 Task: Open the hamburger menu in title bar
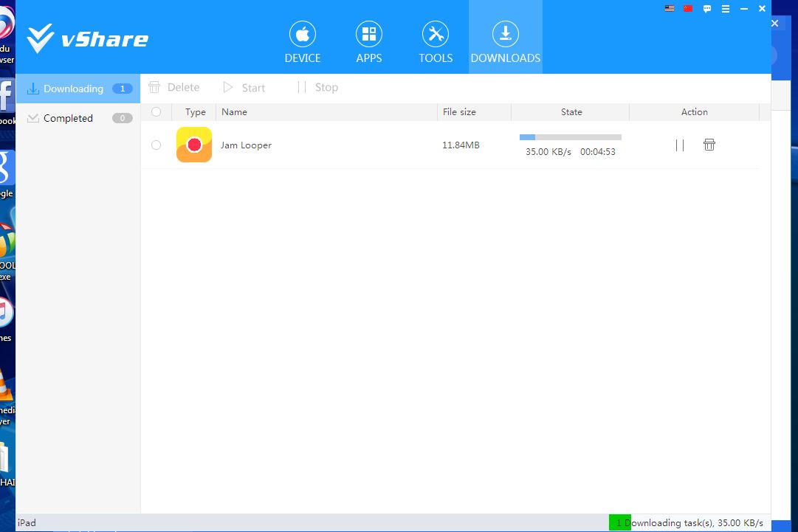726,9
